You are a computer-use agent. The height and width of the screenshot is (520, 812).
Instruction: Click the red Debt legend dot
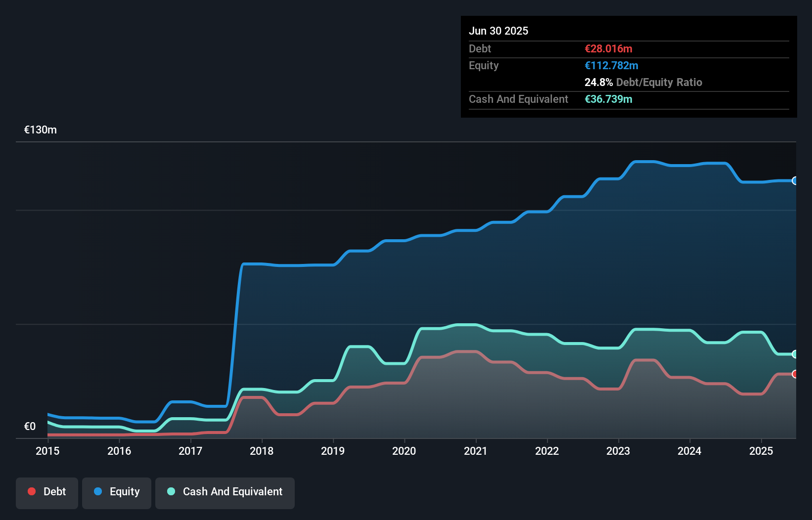31,491
